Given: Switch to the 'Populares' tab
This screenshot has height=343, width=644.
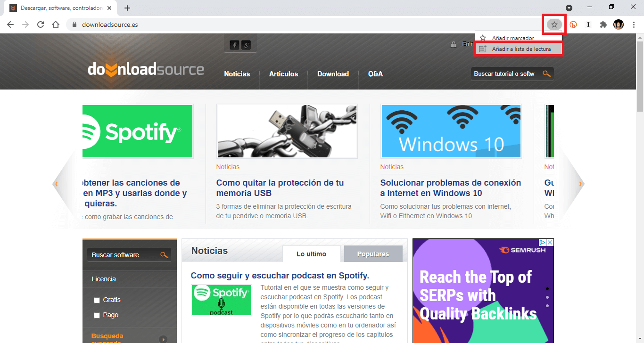Looking at the screenshot, I should [373, 254].
